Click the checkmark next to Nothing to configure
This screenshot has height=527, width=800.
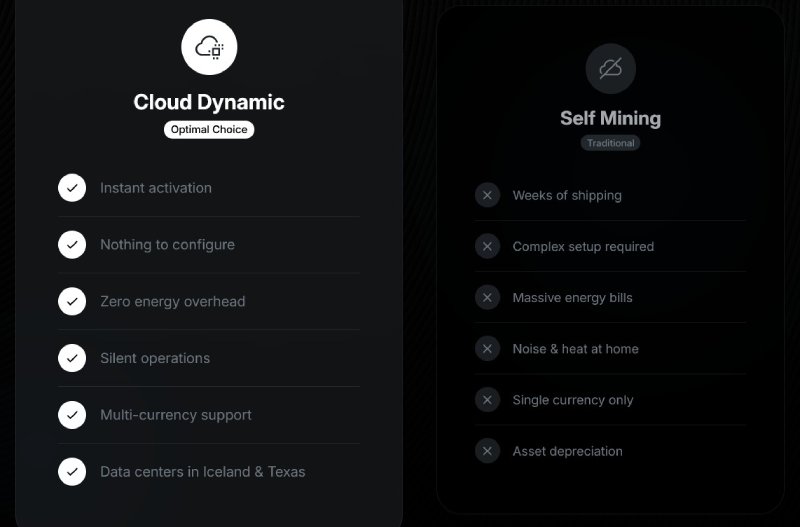coord(72,244)
